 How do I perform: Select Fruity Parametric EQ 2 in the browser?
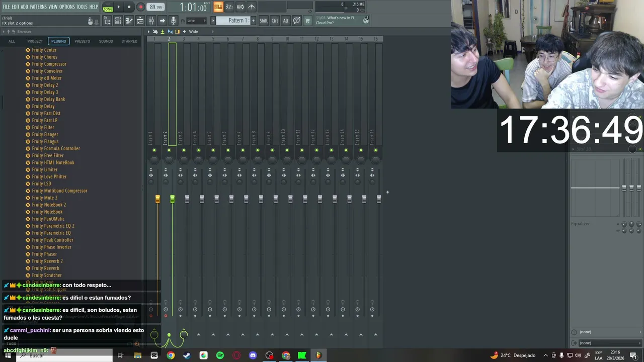pos(53,226)
